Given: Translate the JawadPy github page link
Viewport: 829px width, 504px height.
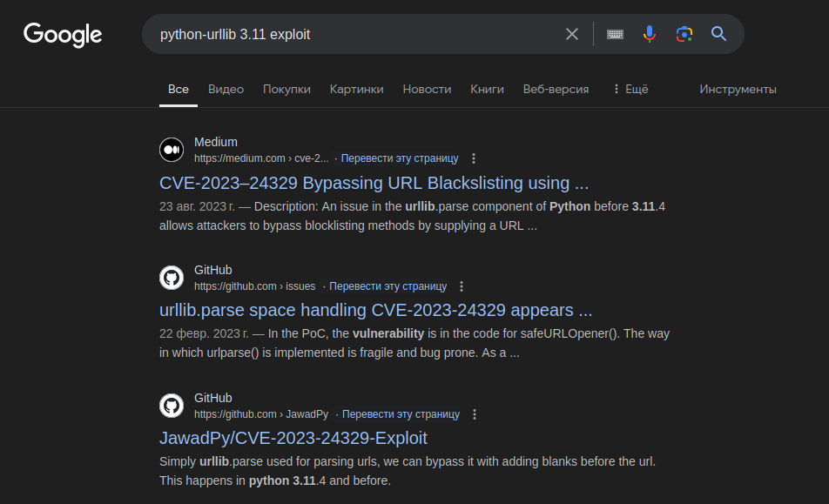Looking at the screenshot, I should pos(401,414).
